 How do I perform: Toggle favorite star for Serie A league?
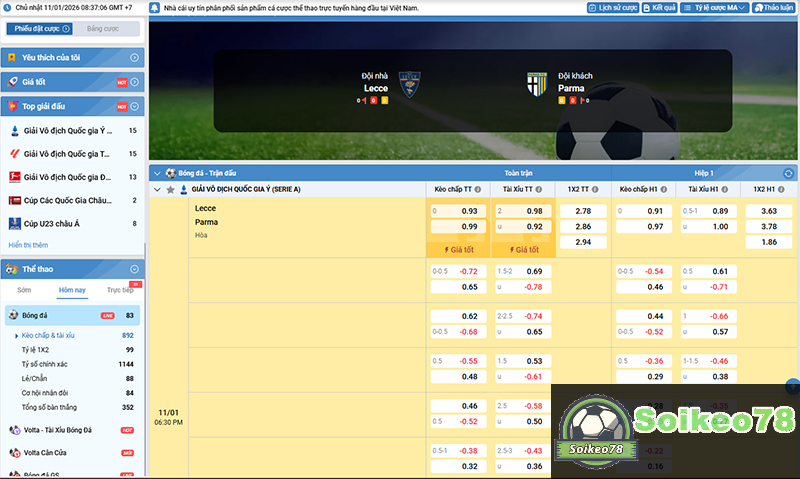tap(170, 189)
